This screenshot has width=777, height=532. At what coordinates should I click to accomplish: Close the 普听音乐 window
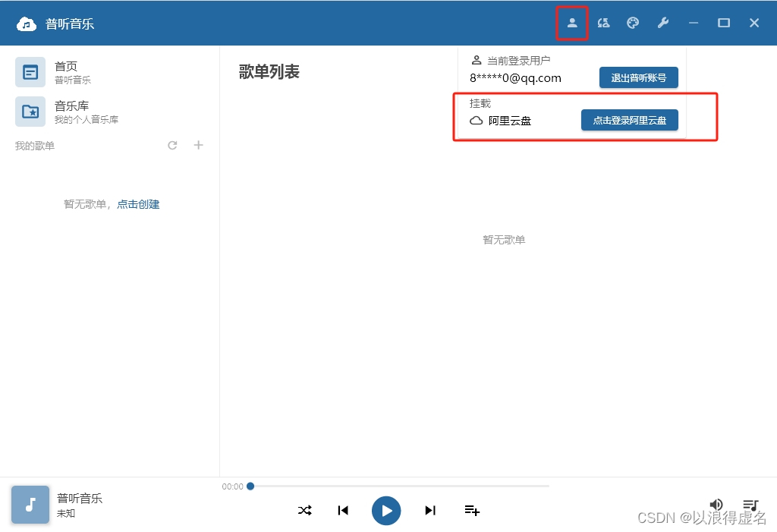coord(753,23)
